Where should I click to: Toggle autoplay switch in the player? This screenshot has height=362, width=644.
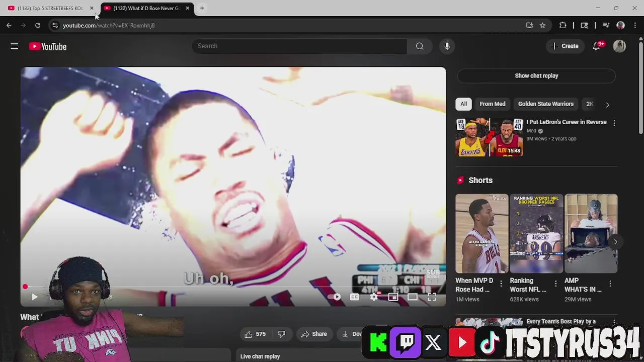click(x=334, y=297)
